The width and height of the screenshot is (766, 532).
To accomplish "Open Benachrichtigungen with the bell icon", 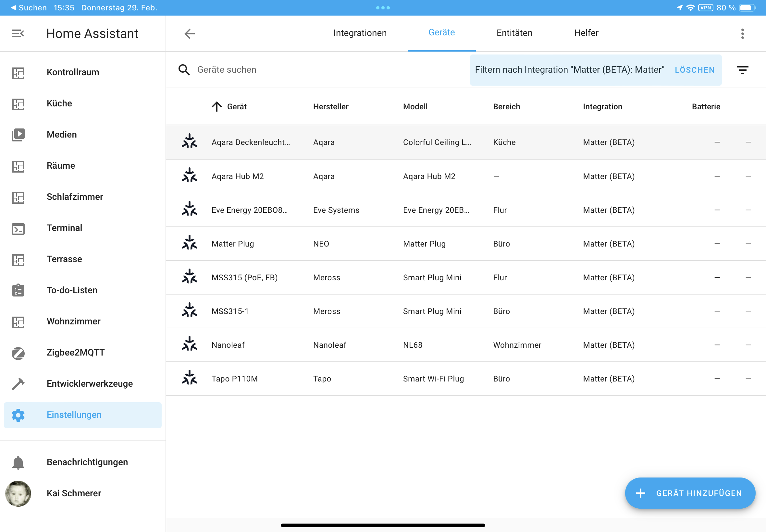I will point(19,462).
